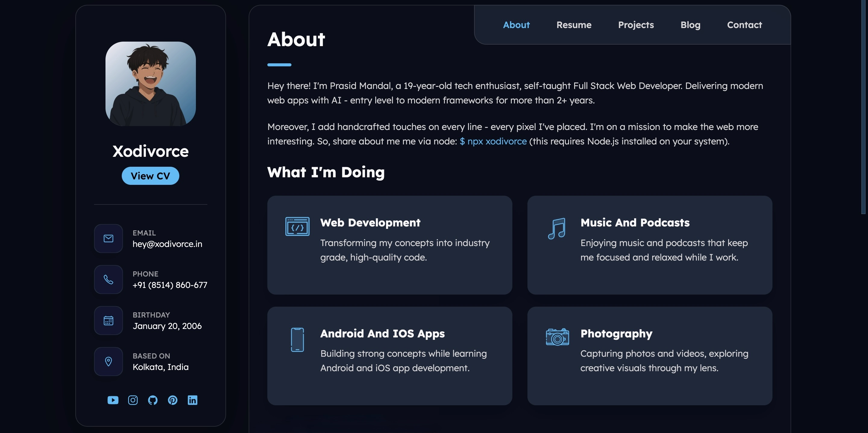Image resolution: width=868 pixels, height=433 pixels.
Task: Open the Instagram social icon
Action: [x=133, y=400]
